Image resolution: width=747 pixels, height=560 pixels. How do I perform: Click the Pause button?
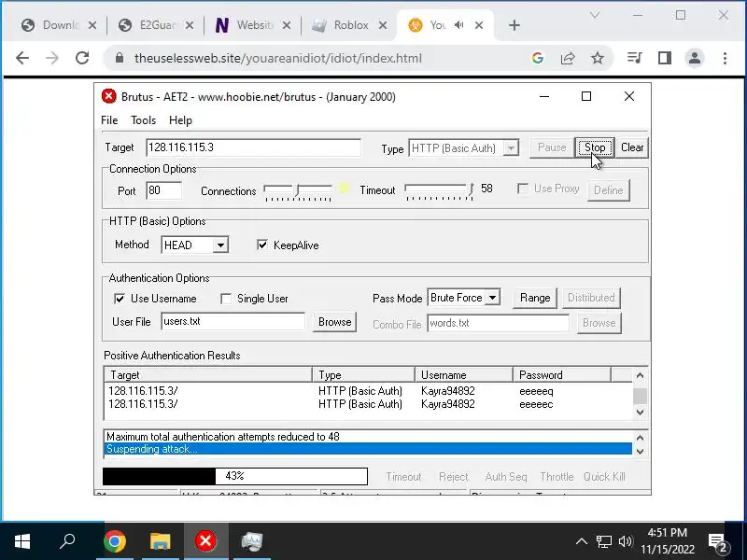coord(552,147)
